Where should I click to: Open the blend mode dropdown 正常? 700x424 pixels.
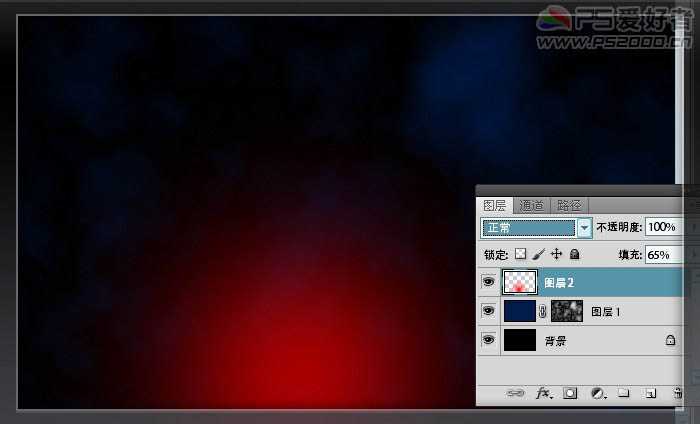pyautogui.click(x=537, y=227)
